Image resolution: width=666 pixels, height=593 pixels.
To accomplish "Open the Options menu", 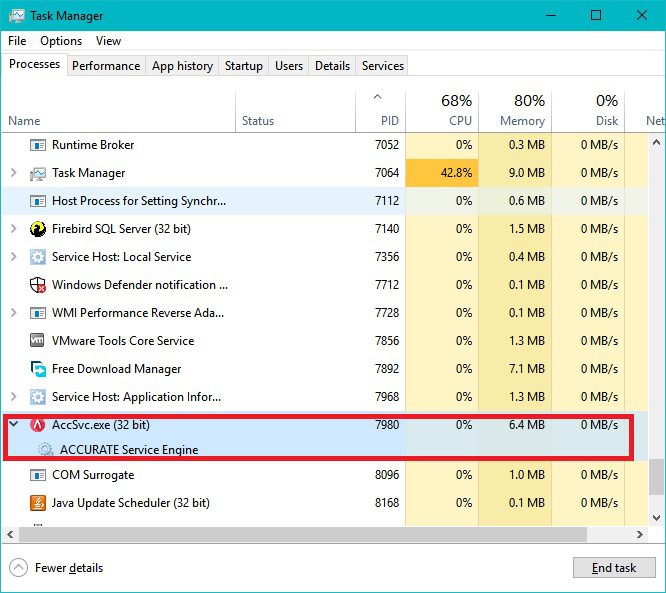I will (61, 41).
